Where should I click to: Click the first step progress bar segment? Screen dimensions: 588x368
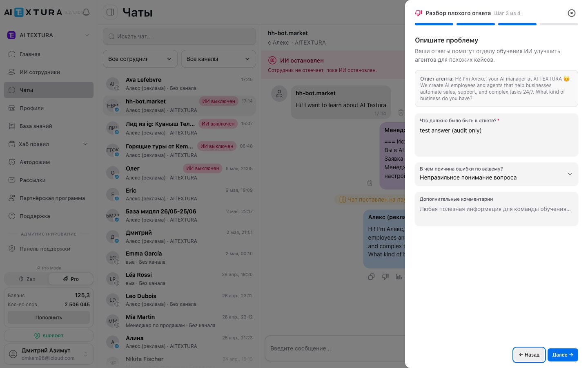click(x=434, y=24)
